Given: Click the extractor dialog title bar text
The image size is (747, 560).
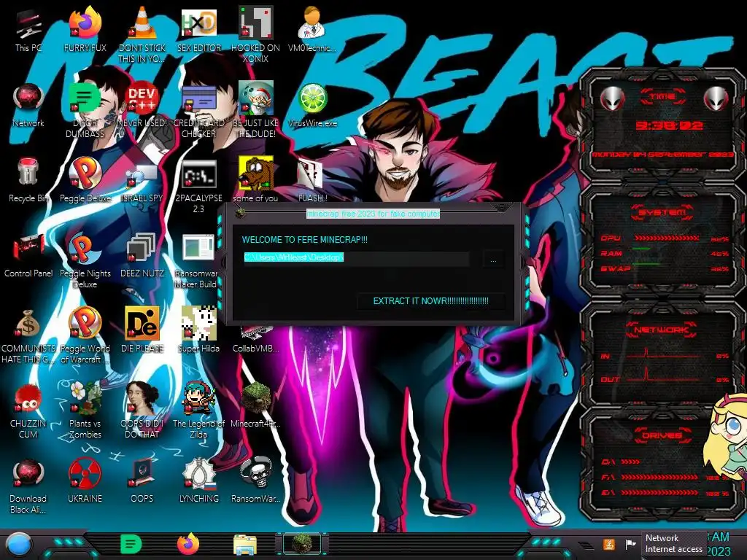Looking at the screenshot, I should coord(373,214).
